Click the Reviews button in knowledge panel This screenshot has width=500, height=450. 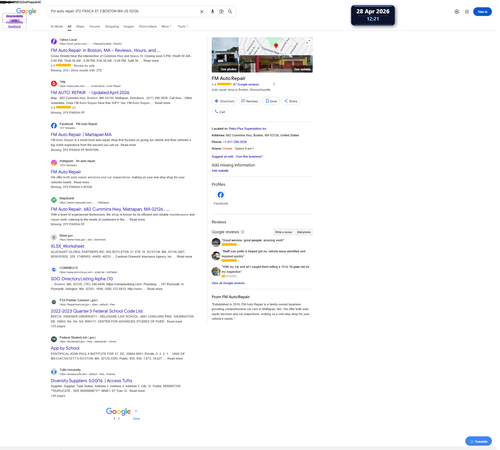[250, 101]
